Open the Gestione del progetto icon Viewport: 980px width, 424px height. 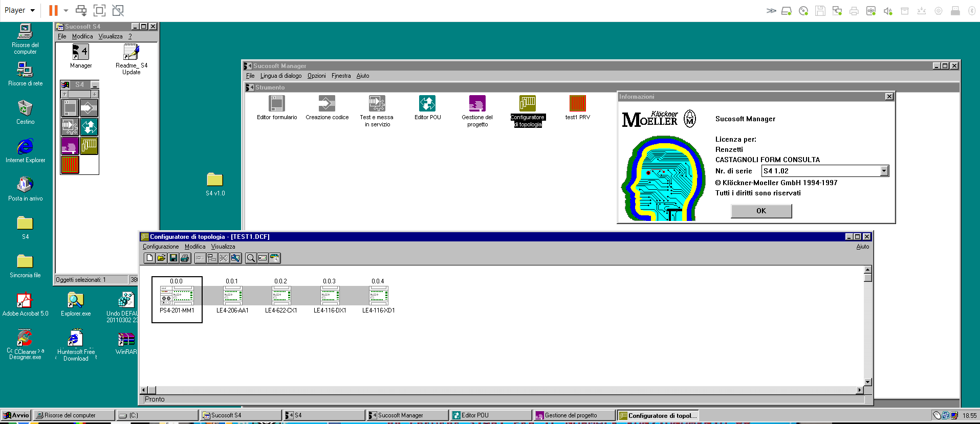pyautogui.click(x=477, y=104)
